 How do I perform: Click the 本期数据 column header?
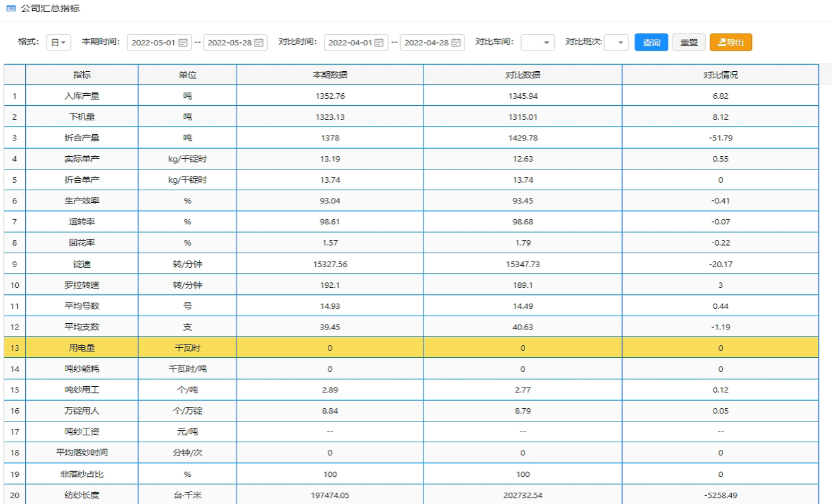(330, 75)
